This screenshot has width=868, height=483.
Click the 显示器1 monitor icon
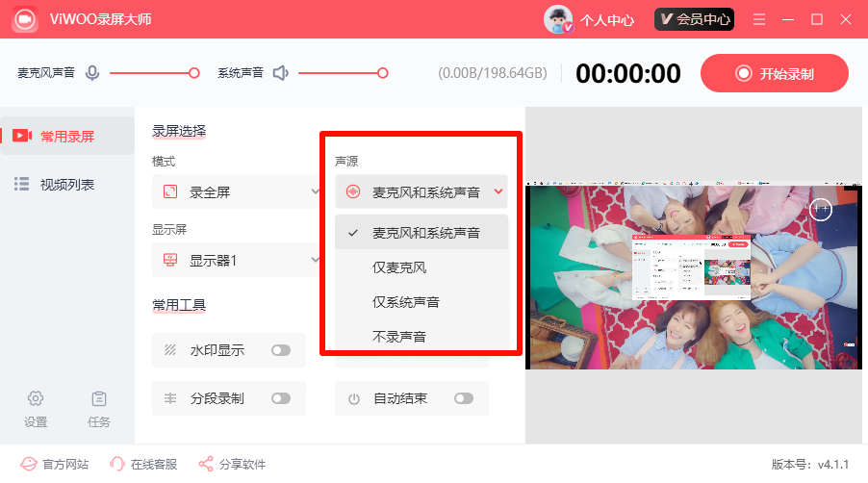pyautogui.click(x=170, y=260)
